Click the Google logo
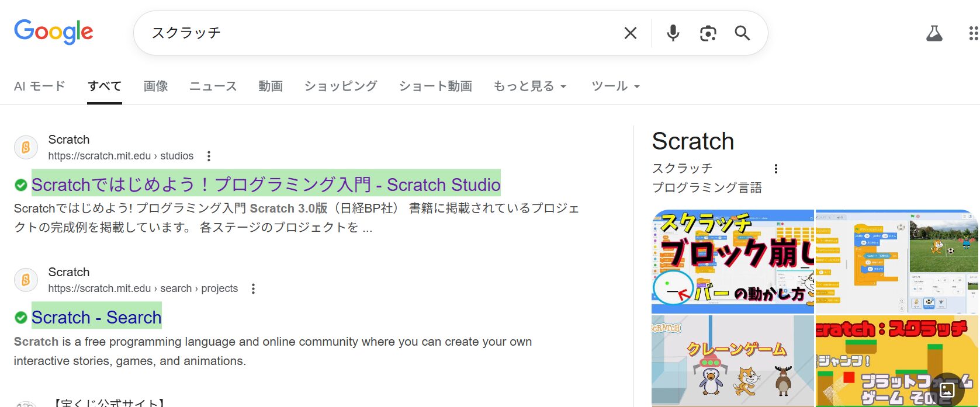Screen dimensions: 980x407 point(53,32)
